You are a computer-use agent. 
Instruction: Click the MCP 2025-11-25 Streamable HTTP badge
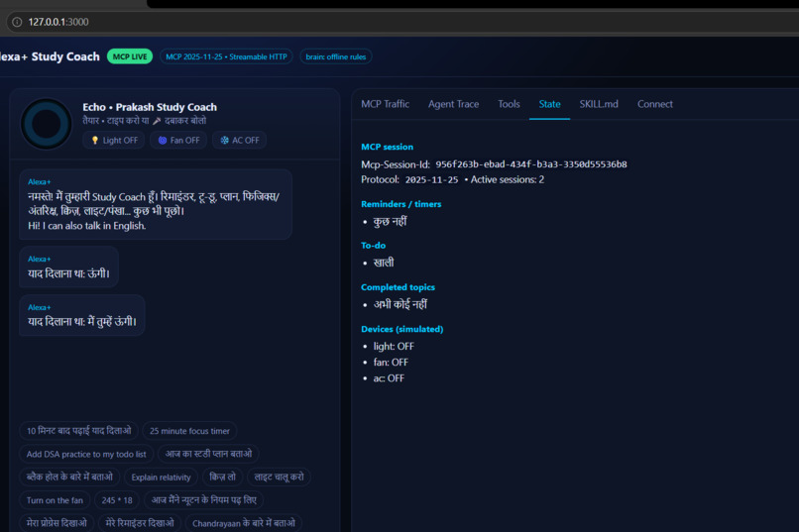(x=226, y=56)
